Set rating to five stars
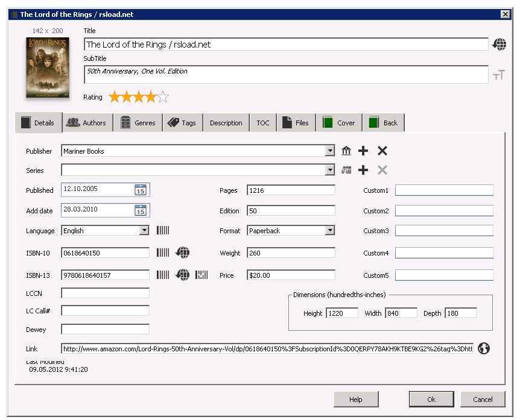This screenshot has height=420, width=520. [x=162, y=96]
